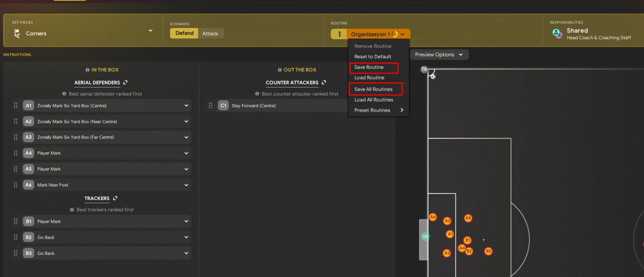Screen dimensions: 644x277
Task: Select Load All Routines menu entry
Action: (x=374, y=100)
